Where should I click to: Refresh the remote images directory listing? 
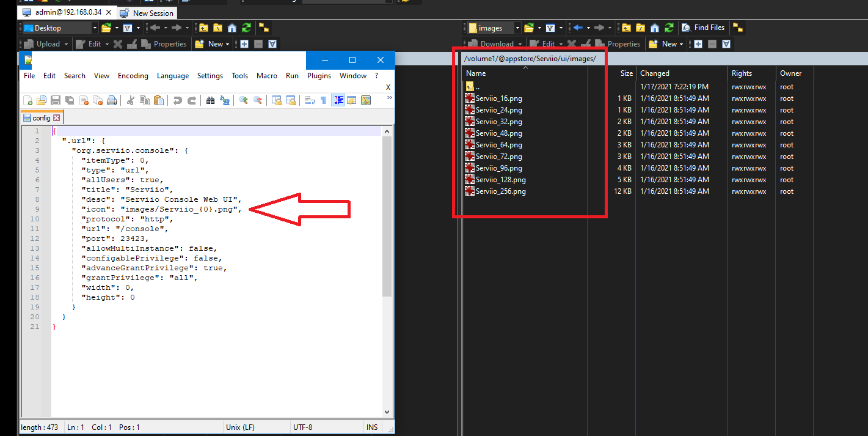(669, 27)
